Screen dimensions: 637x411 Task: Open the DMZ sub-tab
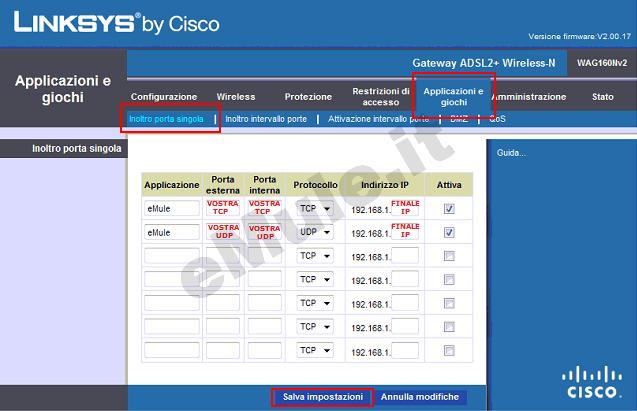[x=459, y=119]
